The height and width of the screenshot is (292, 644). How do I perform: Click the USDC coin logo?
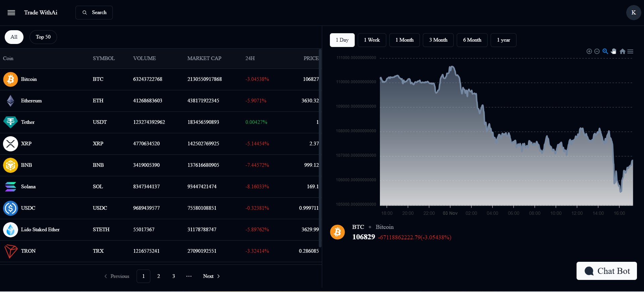point(10,208)
